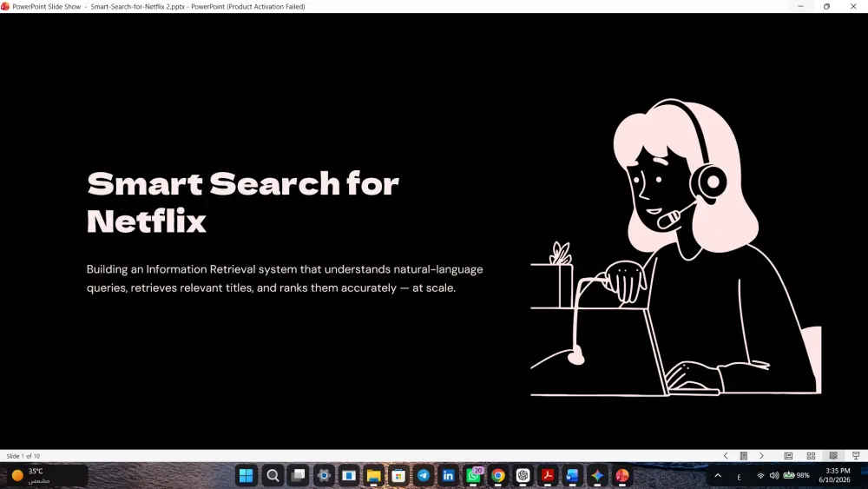Start Slide Show view icon
The width and height of the screenshot is (868, 489).
(856, 456)
